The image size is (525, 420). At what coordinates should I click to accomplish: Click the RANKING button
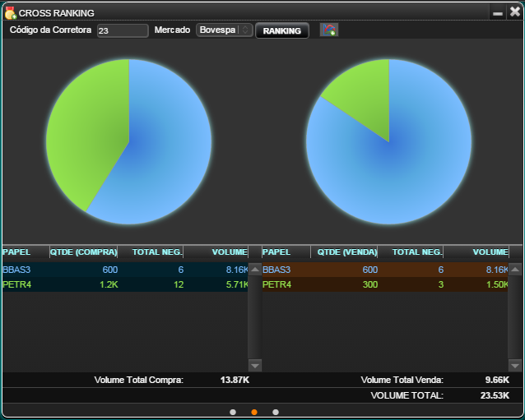coord(282,30)
